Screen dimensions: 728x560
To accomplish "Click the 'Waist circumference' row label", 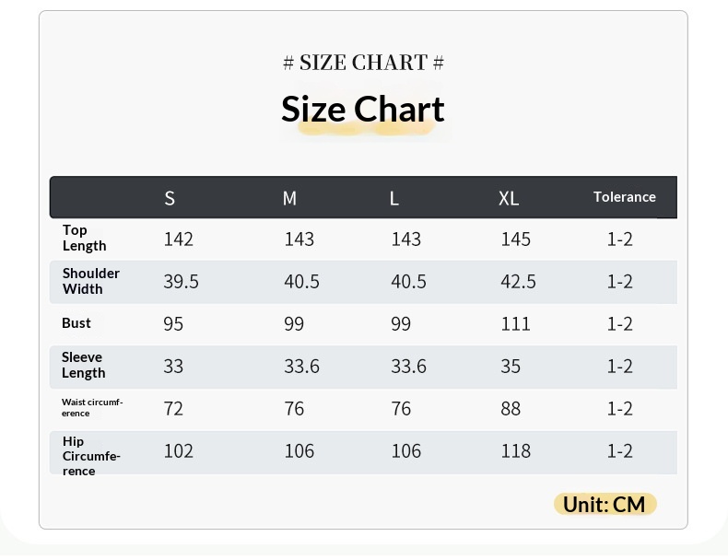I will coord(91,407).
